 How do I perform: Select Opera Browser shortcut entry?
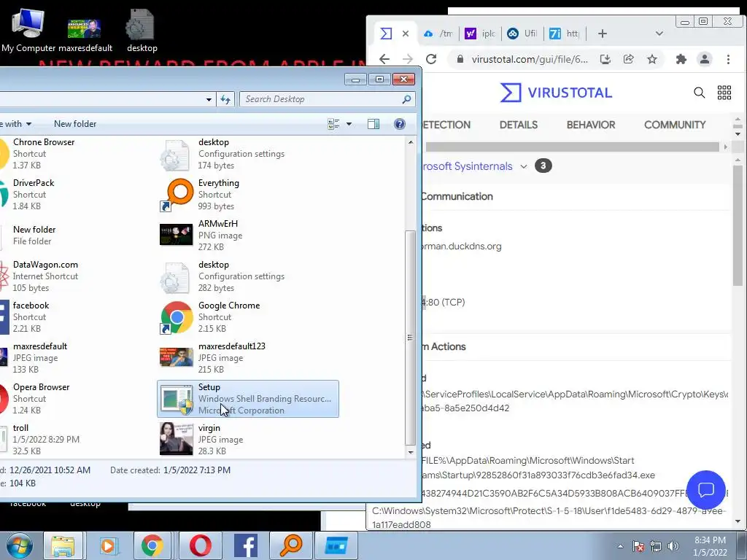(x=41, y=398)
